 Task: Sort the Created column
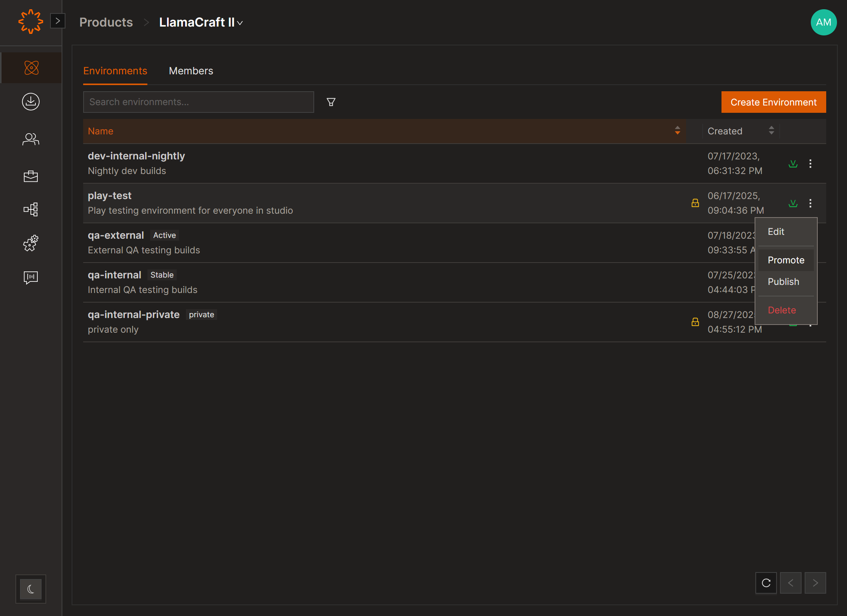click(771, 131)
